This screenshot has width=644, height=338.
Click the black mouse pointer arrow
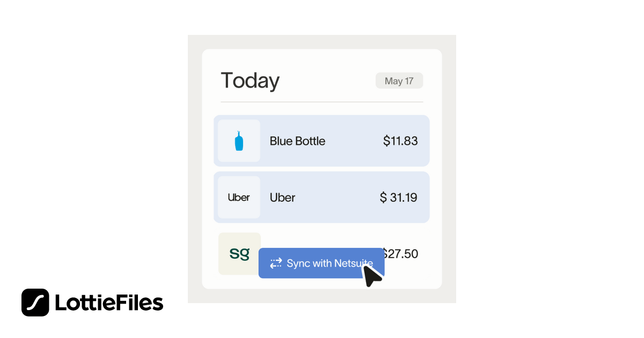[x=372, y=276]
